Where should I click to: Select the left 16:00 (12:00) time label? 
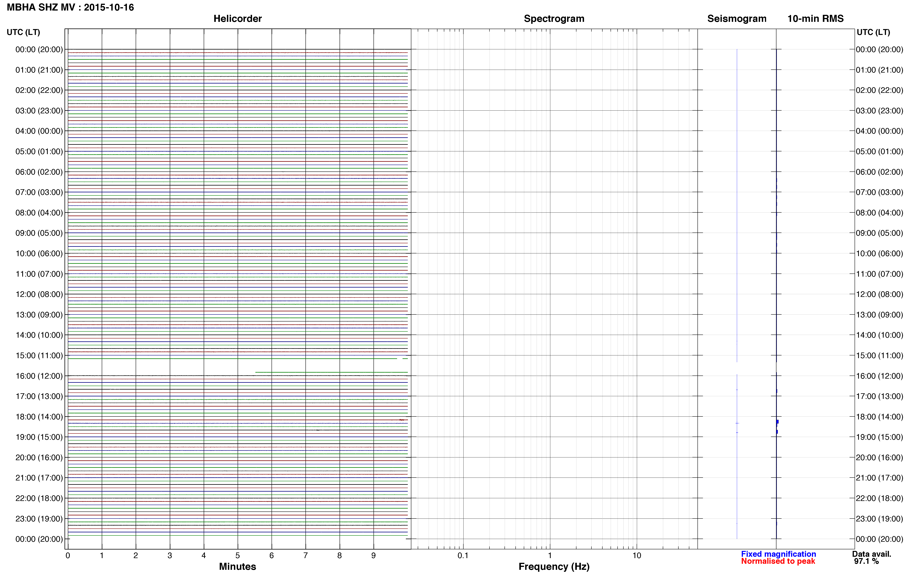[x=39, y=376]
